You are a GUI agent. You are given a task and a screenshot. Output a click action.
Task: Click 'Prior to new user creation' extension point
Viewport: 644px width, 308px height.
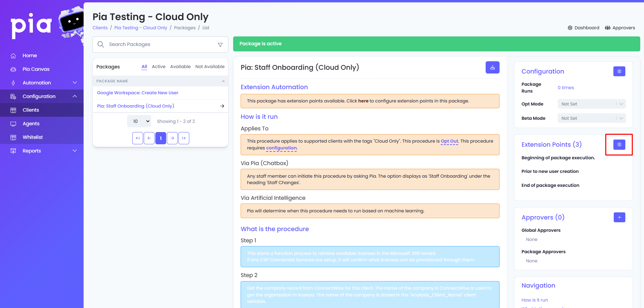click(x=550, y=172)
